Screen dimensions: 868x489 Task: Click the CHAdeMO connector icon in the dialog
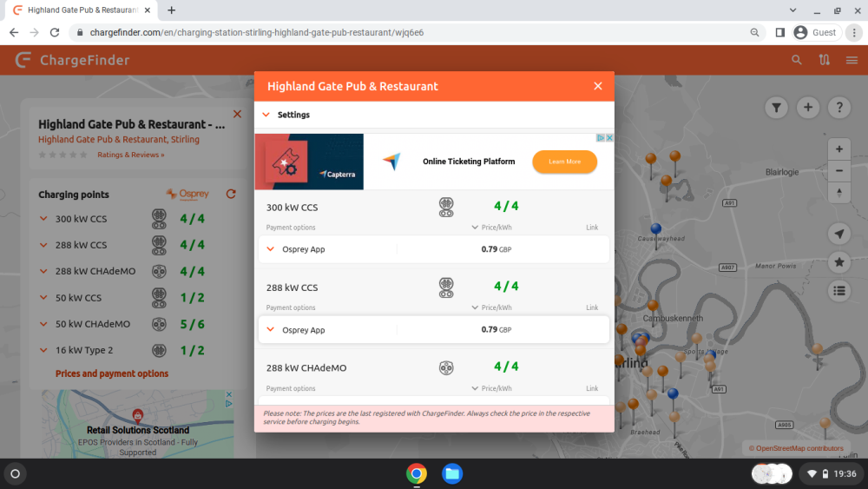[446, 367]
